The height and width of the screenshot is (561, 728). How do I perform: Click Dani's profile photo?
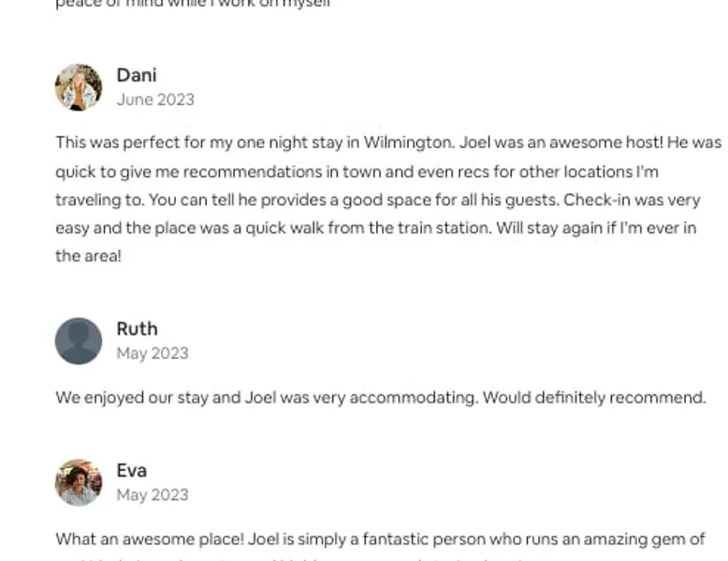[x=79, y=87]
